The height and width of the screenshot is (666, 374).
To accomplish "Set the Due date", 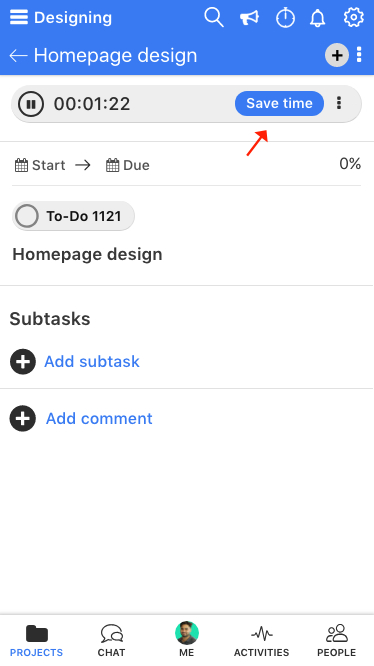I will pyautogui.click(x=127, y=165).
